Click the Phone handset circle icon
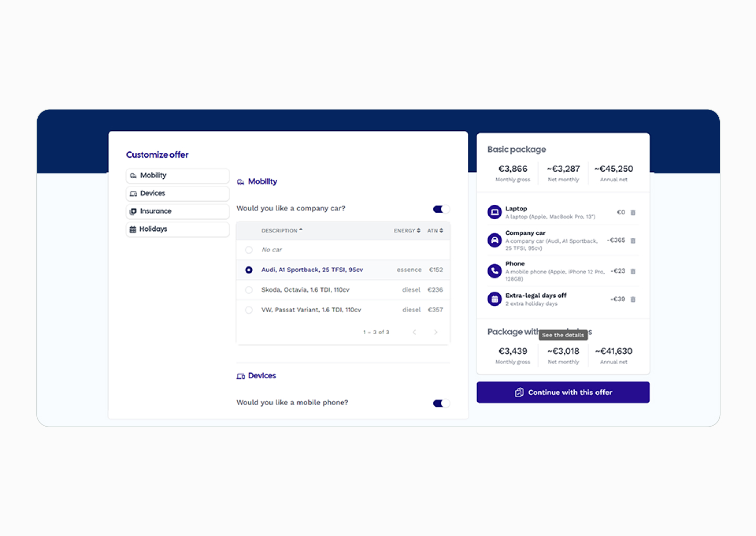 tap(495, 271)
